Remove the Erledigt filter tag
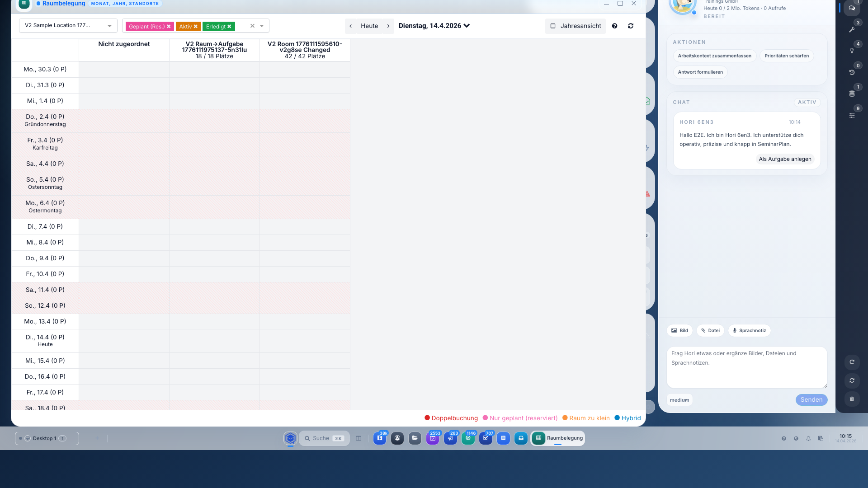This screenshot has width=868, height=488. coord(229,27)
